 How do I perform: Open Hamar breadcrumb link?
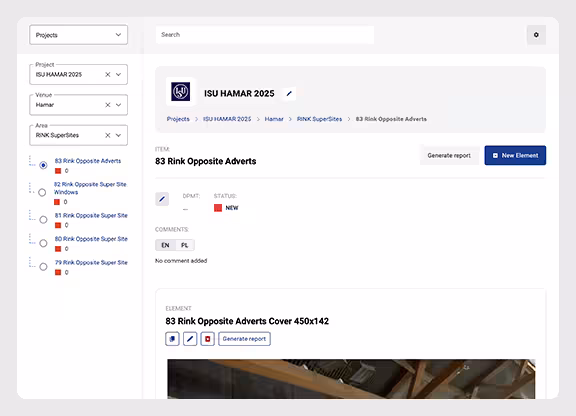point(274,119)
